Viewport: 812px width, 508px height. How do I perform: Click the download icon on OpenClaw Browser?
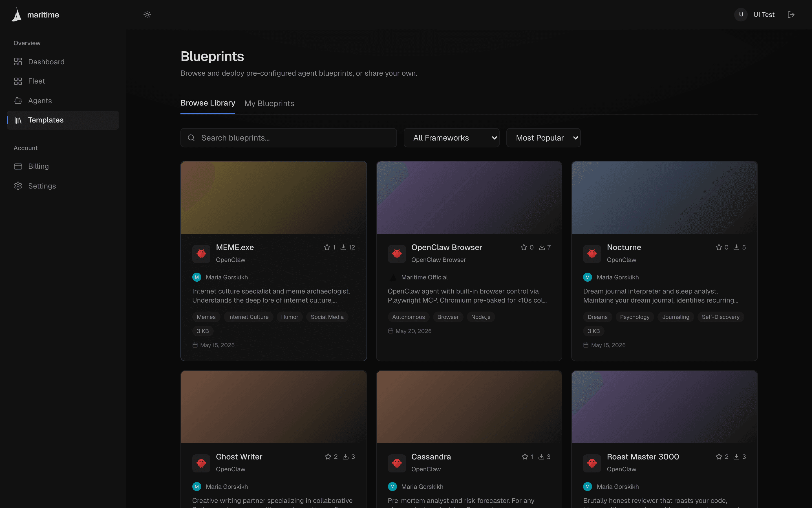pos(542,247)
